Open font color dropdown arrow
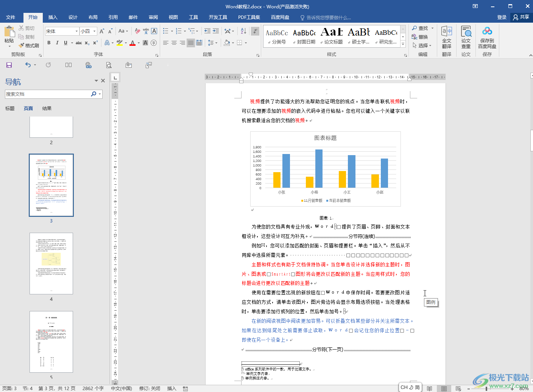Screen dimensions: 533x392 139,43
